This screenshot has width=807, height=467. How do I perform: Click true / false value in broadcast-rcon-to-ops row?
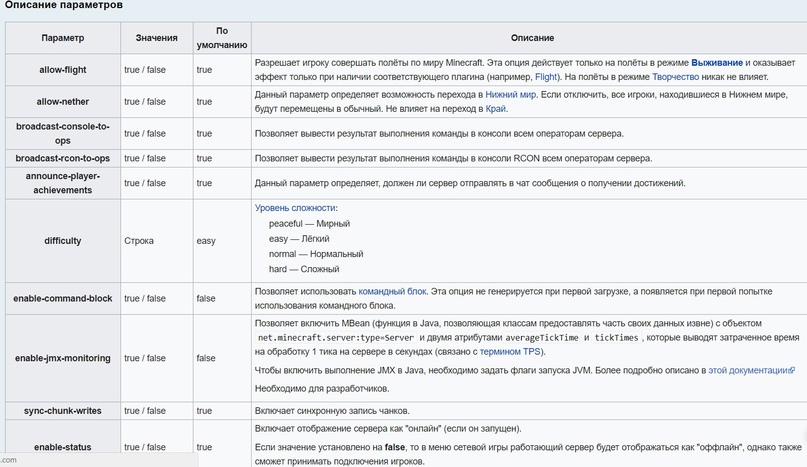(145, 158)
